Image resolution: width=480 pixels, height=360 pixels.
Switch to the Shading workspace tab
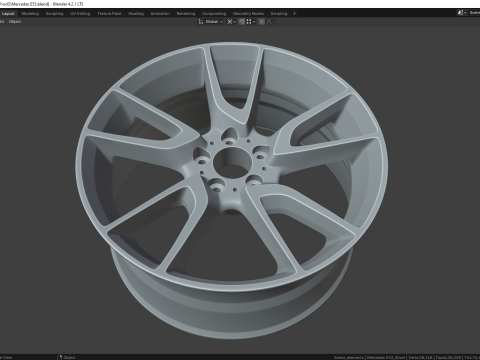[x=136, y=14]
